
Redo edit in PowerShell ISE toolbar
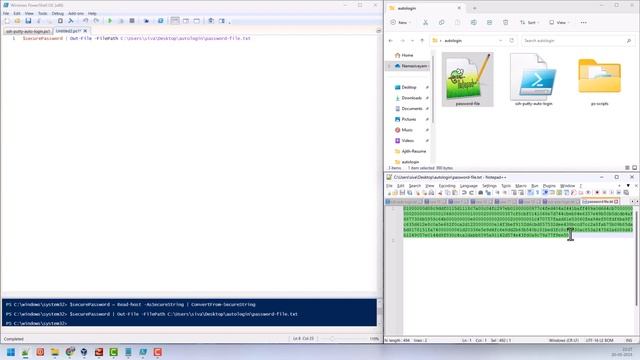tap(96, 21)
